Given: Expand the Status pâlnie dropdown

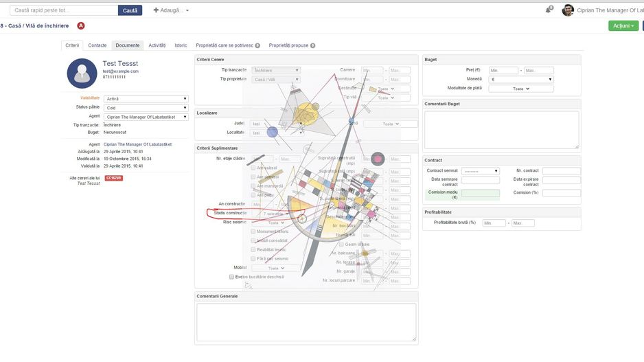Looking at the screenshot, I should [x=146, y=108].
